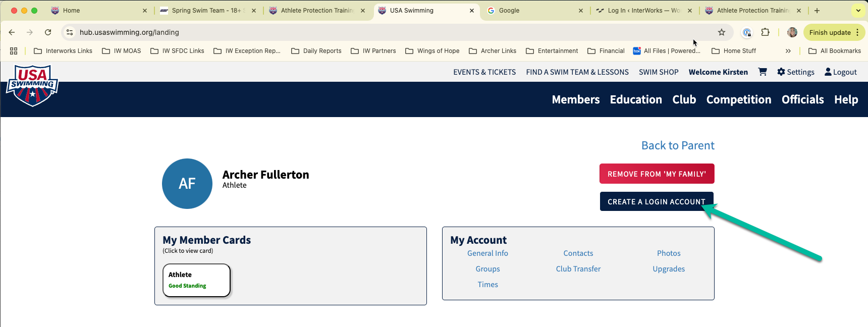Open the Chrome three-dot menu
The width and height of the screenshot is (868, 327).
coord(857,32)
